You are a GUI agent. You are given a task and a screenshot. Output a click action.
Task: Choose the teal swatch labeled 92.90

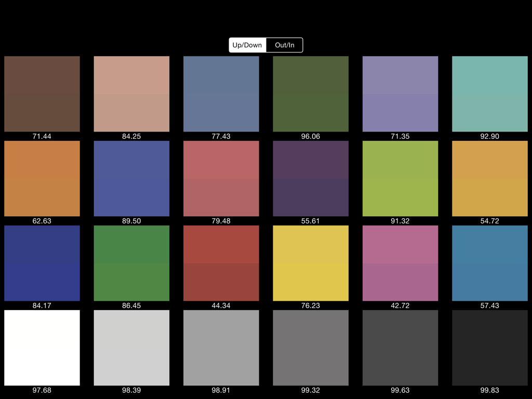[490, 94]
